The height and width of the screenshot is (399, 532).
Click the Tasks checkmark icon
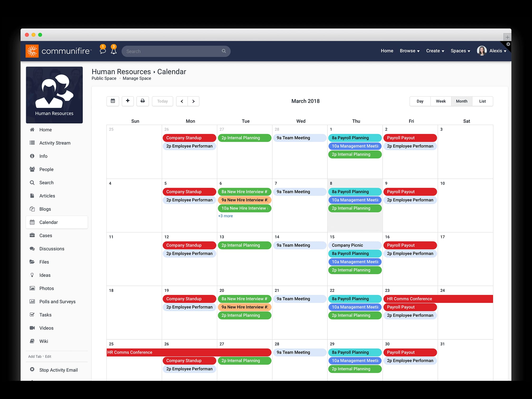click(x=32, y=315)
